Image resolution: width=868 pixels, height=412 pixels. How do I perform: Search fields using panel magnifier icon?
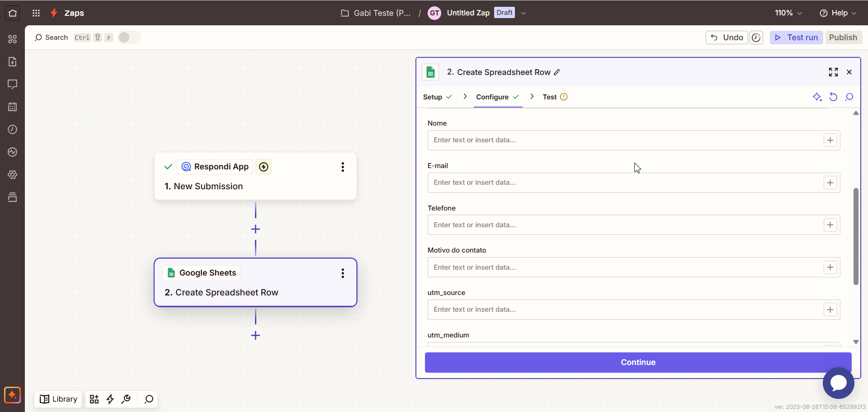pos(849,97)
